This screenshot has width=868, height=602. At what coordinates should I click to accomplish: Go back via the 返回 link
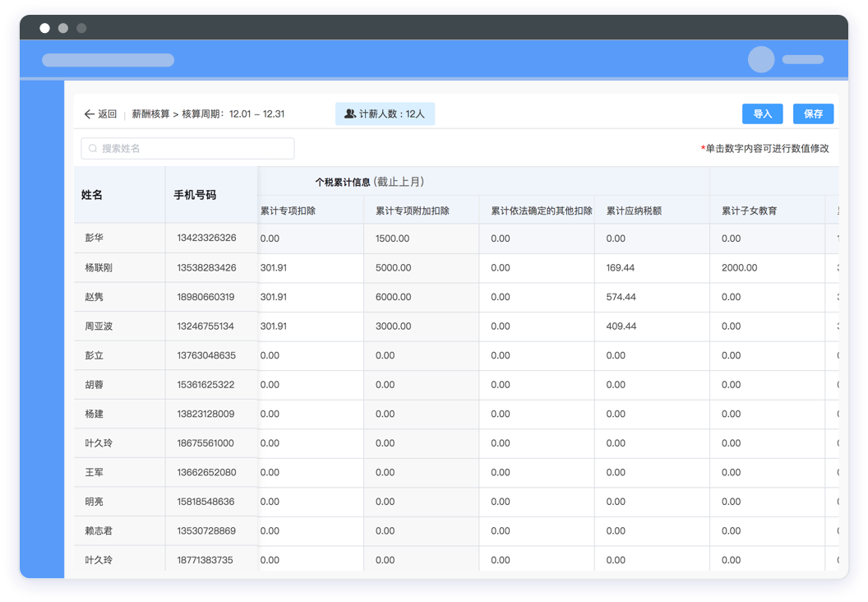coord(108,114)
